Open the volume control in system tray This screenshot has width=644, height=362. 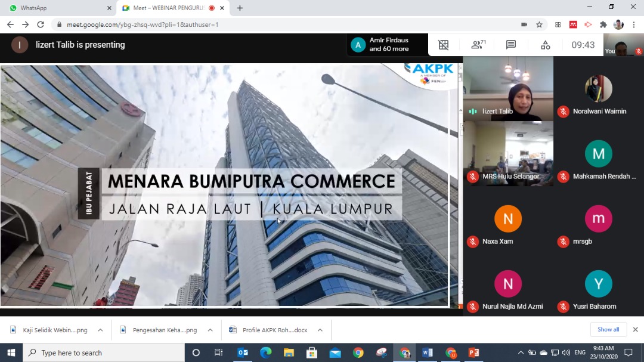tap(566, 352)
